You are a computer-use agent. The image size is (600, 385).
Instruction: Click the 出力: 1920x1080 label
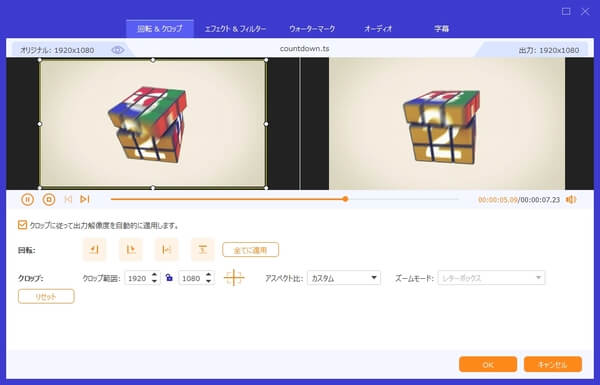pyautogui.click(x=549, y=50)
